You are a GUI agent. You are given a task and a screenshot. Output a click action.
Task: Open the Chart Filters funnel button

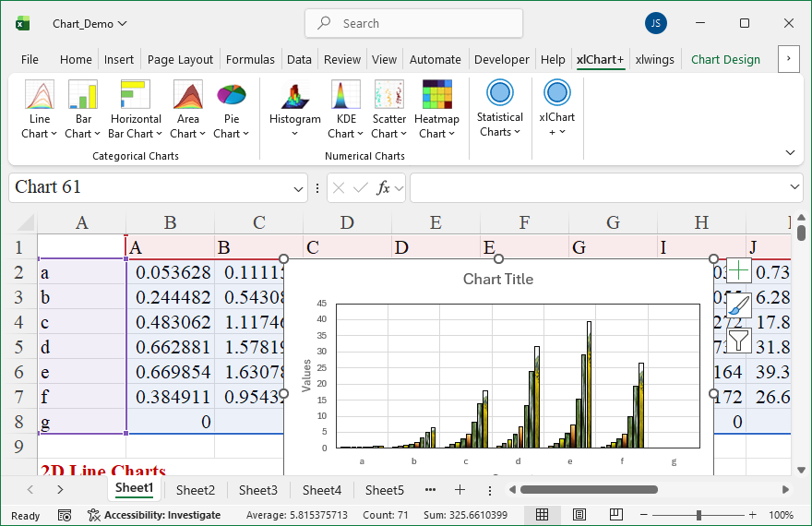click(738, 341)
